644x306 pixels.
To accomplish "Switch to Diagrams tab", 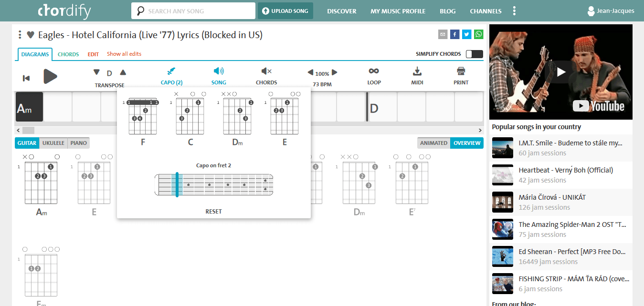I will point(35,54).
